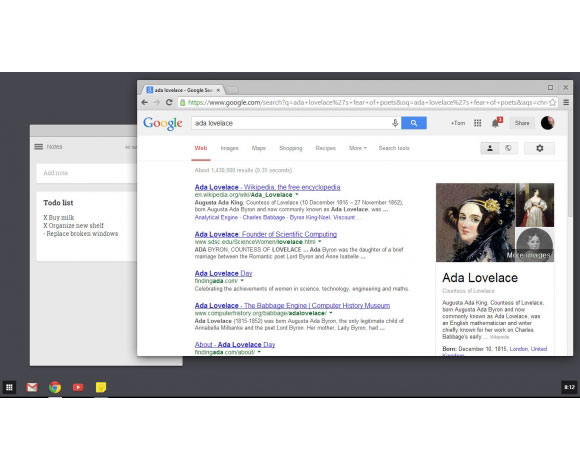Screen dimensions: 580x470
Task: Expand dropdown arrow beside findingada.com/ URL
Action: (242, 281)
